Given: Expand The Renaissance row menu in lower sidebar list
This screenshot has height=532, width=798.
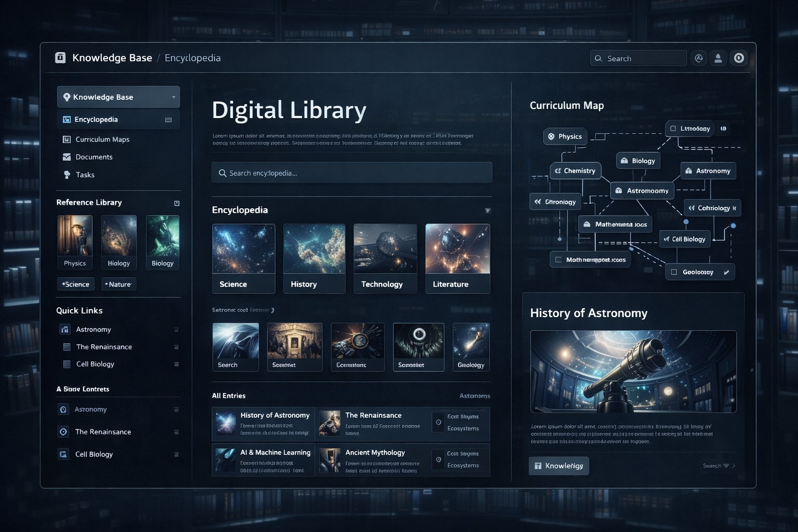Looking at the screenshot, I should click(176, 432).
